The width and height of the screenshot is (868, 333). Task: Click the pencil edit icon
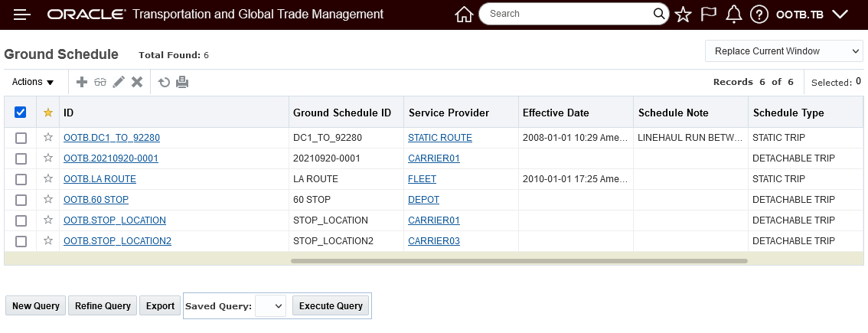[119, 82]
